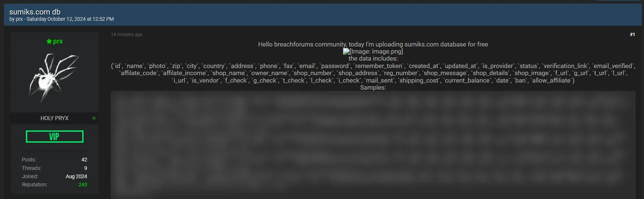Screen dimensions: 644x199
Task: Open the broken image.png placeholder
Action: pos(373,51)
